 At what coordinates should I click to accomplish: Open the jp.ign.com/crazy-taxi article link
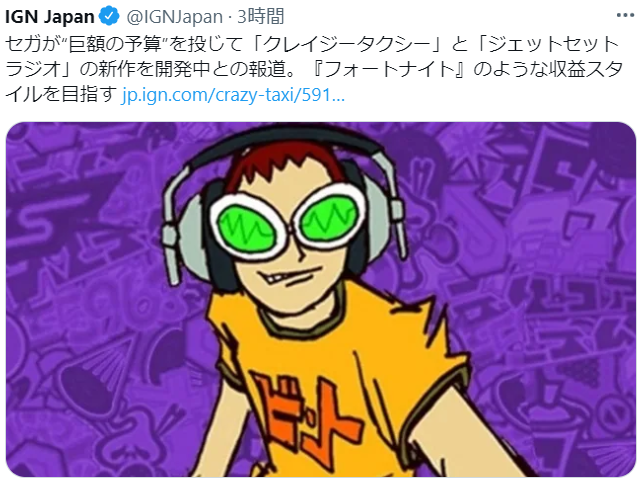pyautogui.click(x=233, y=95)
